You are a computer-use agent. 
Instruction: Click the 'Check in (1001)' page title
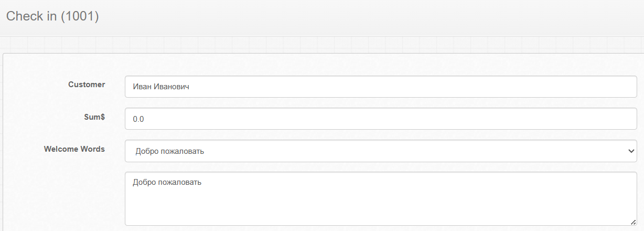pyautogui.click(x=52, y=16)
